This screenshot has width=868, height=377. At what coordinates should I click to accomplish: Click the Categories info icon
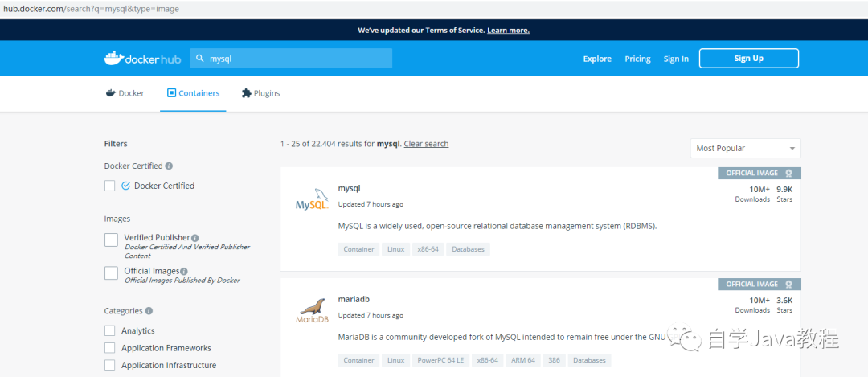[x=149, y=311]
